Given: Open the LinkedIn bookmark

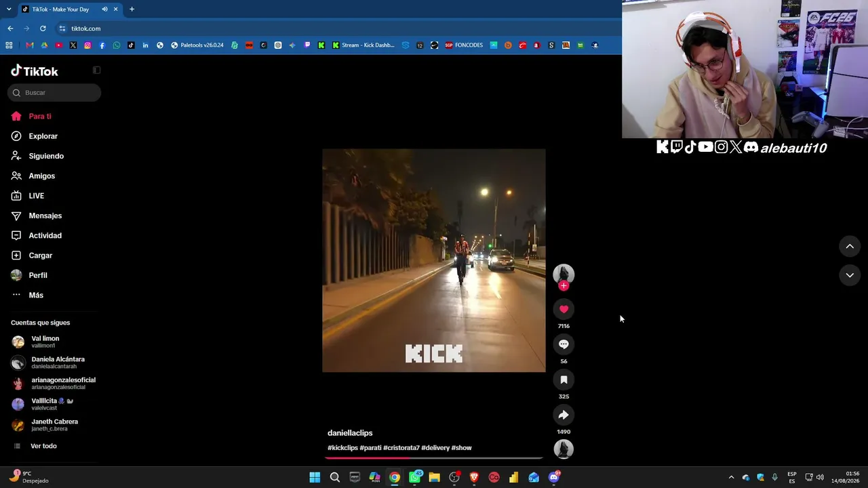Looking at the screenshot, I should [145, 45].
